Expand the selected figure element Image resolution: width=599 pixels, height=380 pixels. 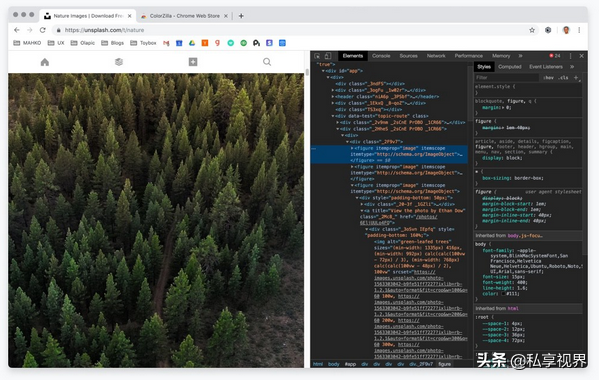tap(352, 148)
